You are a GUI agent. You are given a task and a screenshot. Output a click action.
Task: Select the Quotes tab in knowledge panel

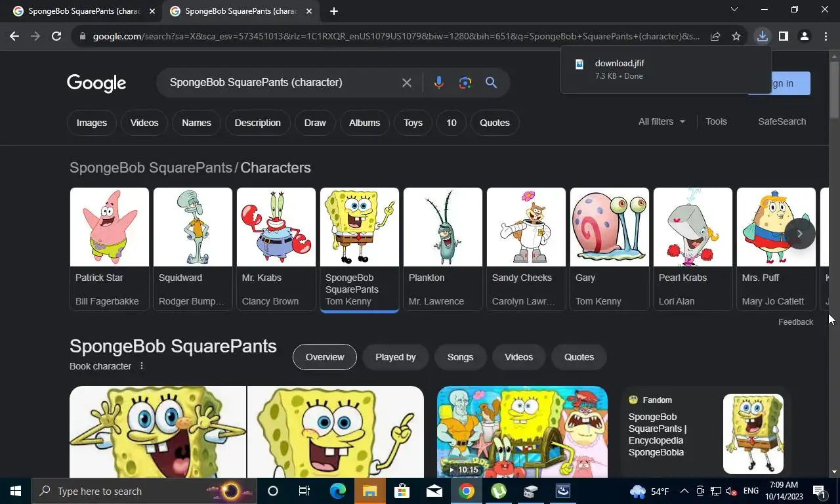[579, 357]
